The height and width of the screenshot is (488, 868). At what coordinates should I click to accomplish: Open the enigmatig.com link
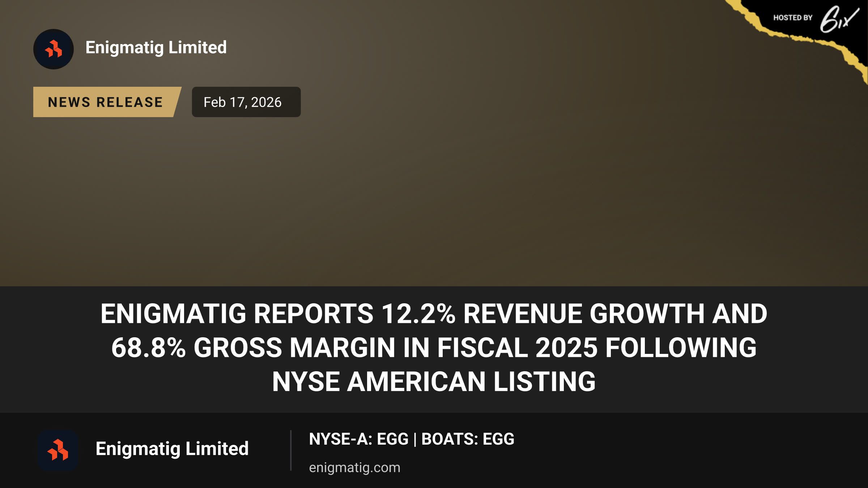click(x=354, y=467)
